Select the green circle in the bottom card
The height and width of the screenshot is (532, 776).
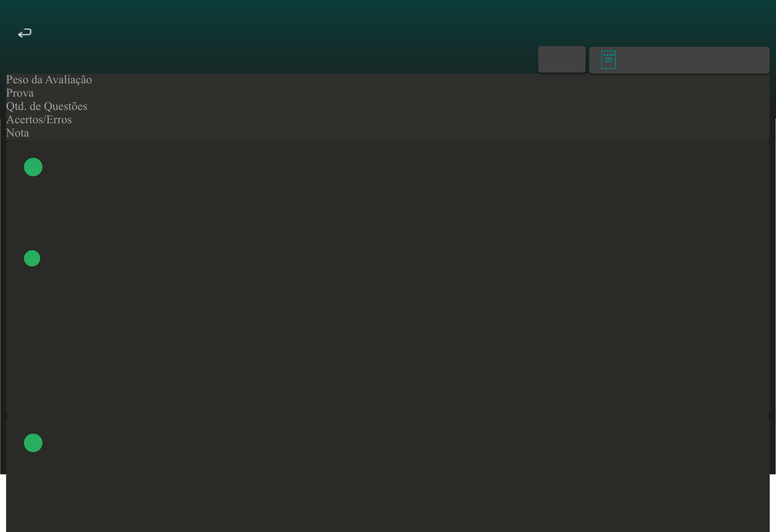pos(33,443)
